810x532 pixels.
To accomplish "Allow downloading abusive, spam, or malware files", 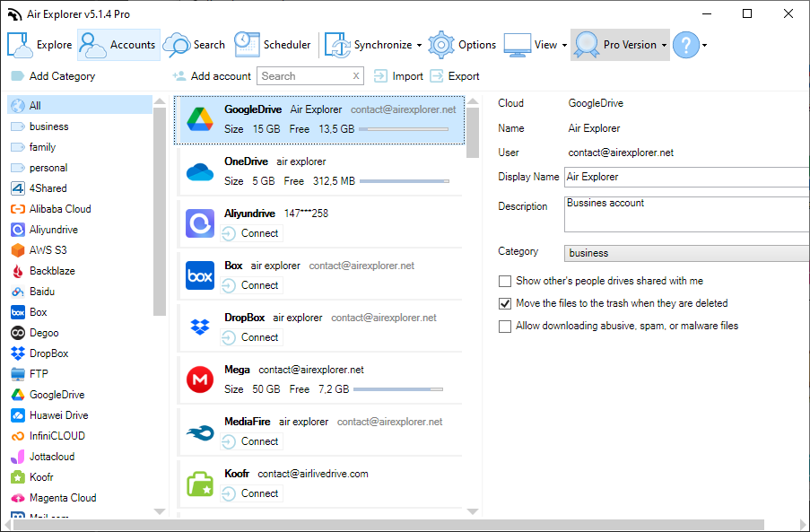I will 505,327.
